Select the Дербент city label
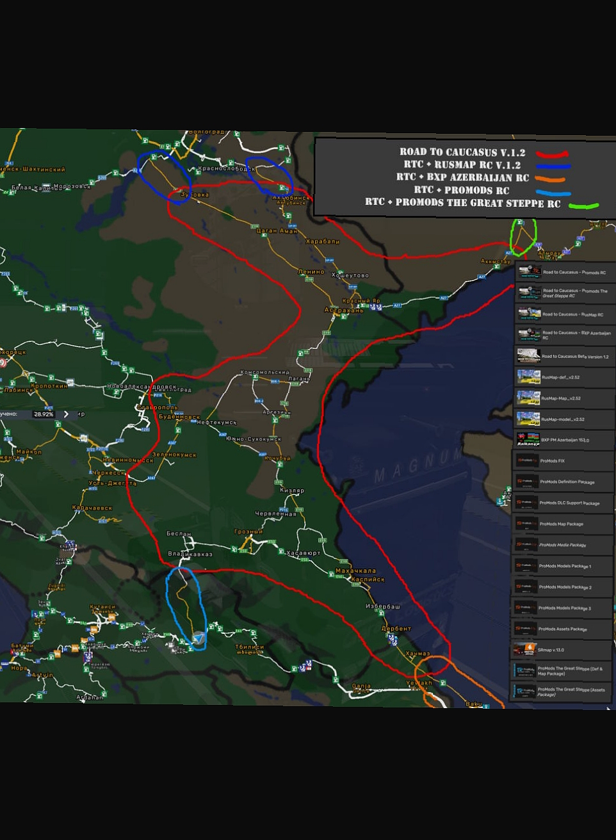616x840 pixels. (x=396, y=628)
